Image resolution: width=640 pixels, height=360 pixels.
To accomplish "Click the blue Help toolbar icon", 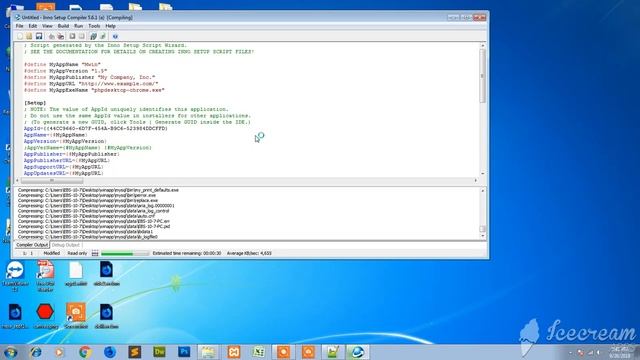I will [x=115, y=36].
